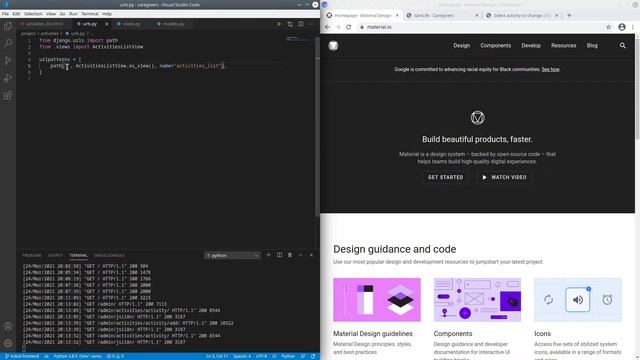Kill the terminal with the trash icon

[290, 255]
